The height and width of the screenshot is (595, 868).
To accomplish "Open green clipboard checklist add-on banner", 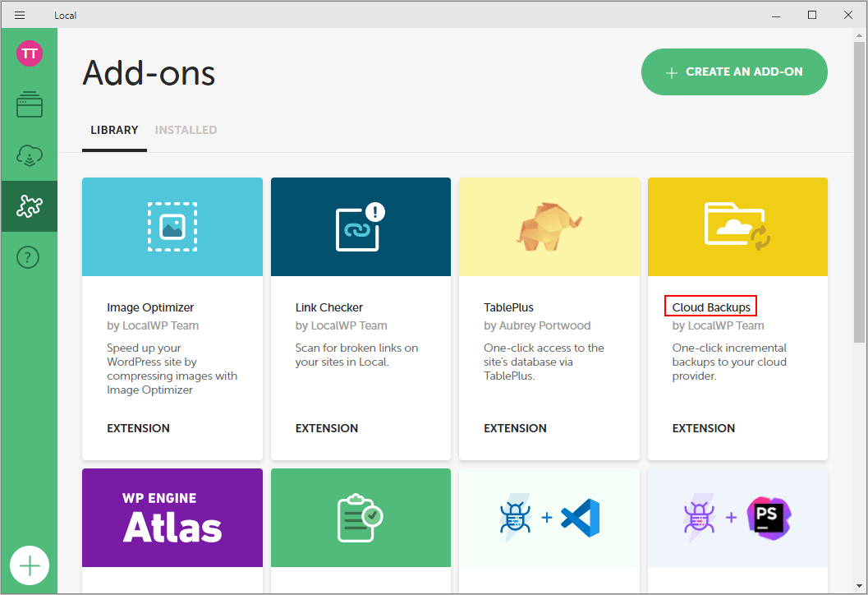I will [x=361, y=518].
